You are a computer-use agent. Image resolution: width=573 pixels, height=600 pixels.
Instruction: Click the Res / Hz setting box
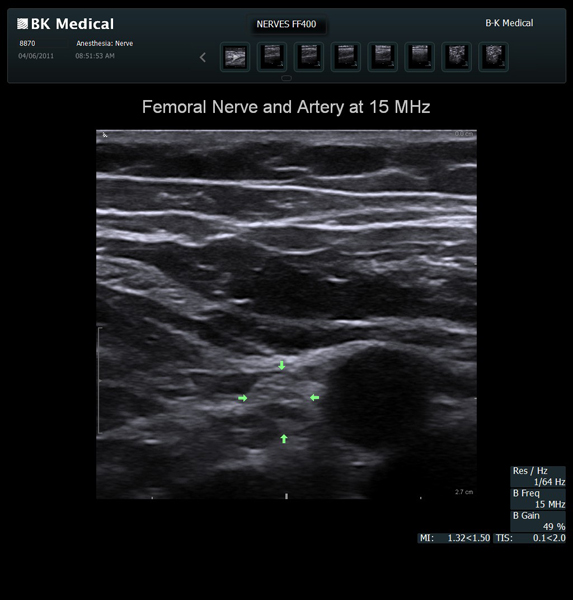(538, 476)
